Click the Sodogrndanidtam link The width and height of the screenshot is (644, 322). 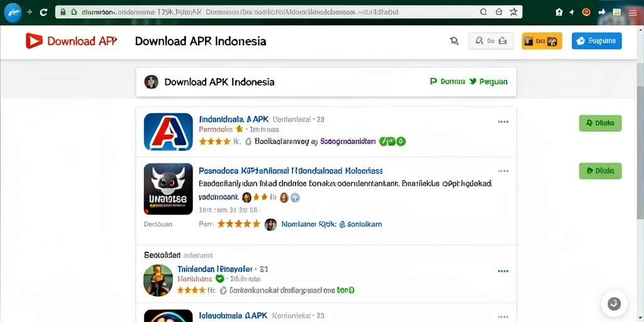click(x=347, y=142)
